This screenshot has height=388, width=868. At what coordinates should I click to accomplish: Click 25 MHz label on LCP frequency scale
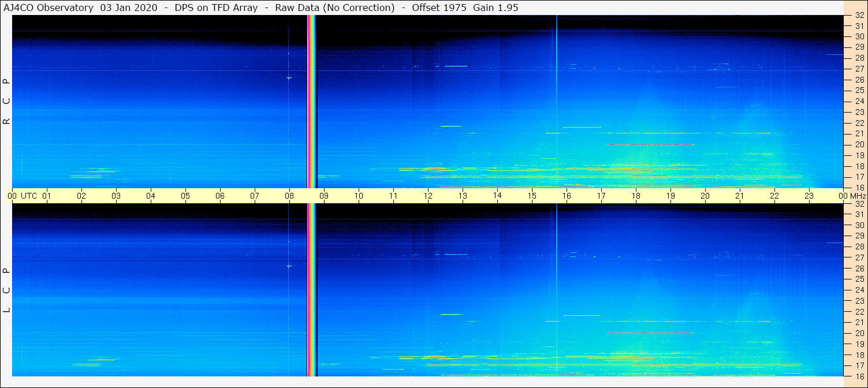coord(859,279)
